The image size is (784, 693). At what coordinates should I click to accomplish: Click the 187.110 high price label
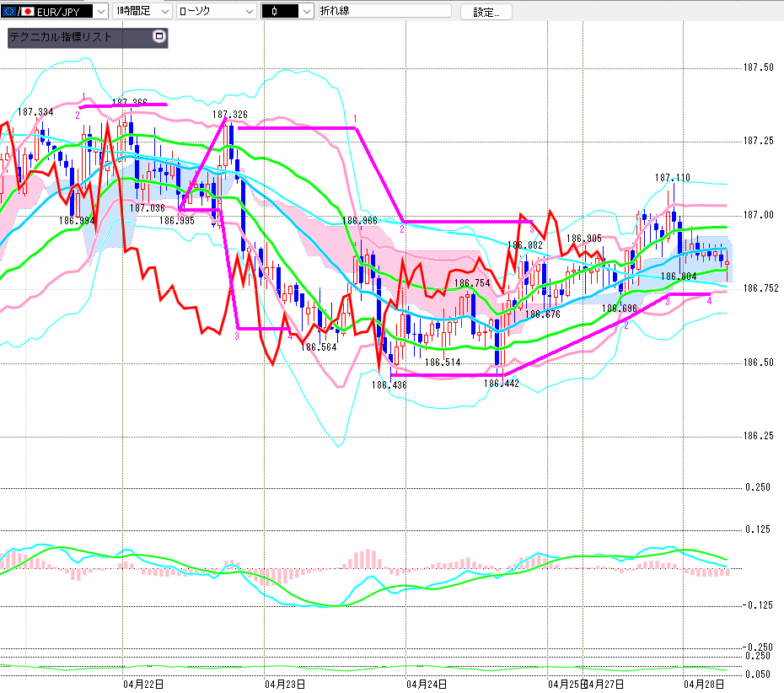[672, 178]
